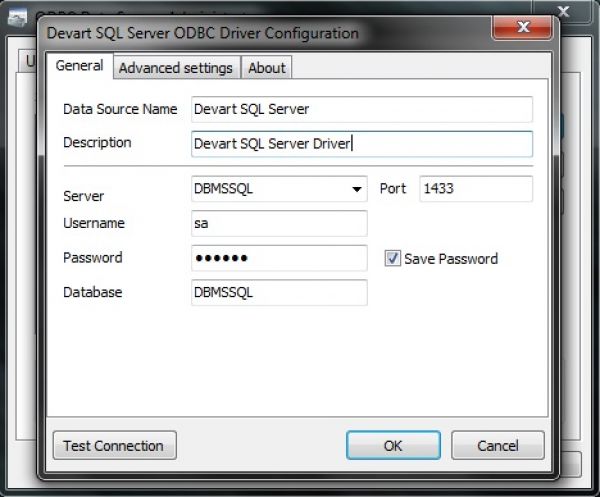Close the Devart ODBC Driver Configuration dialog
Viewport: 600px width, 497px height.
[523, 27]
